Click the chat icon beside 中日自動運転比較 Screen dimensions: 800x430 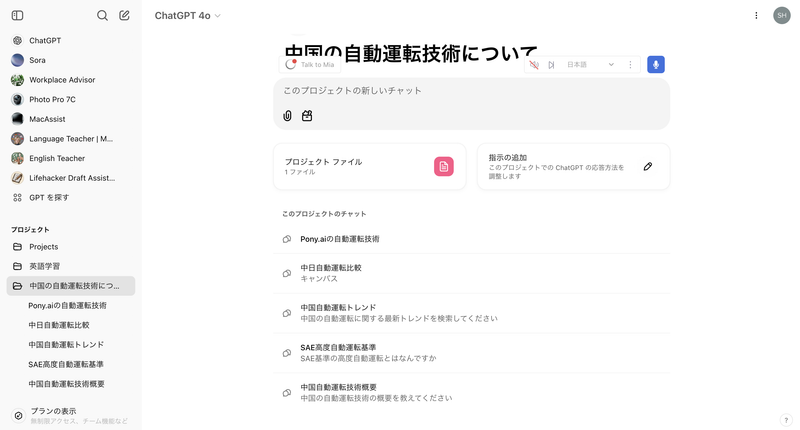point(287,273)
